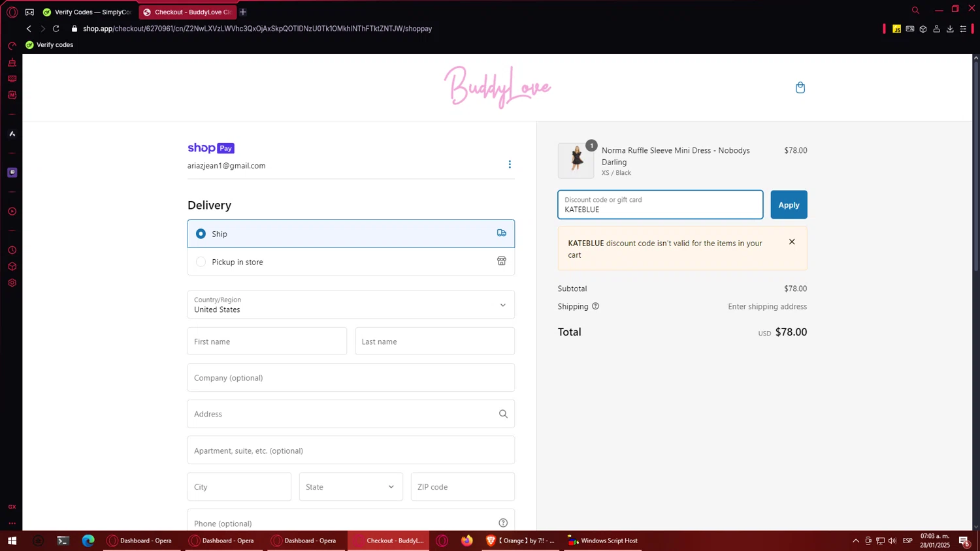
Task: Click the Company (optional) field
Action: point(351,377)
